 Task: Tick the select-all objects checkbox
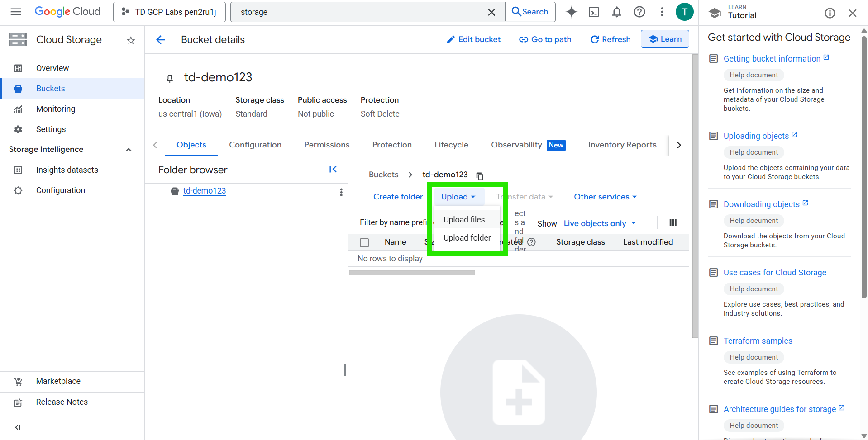[364, 243]
